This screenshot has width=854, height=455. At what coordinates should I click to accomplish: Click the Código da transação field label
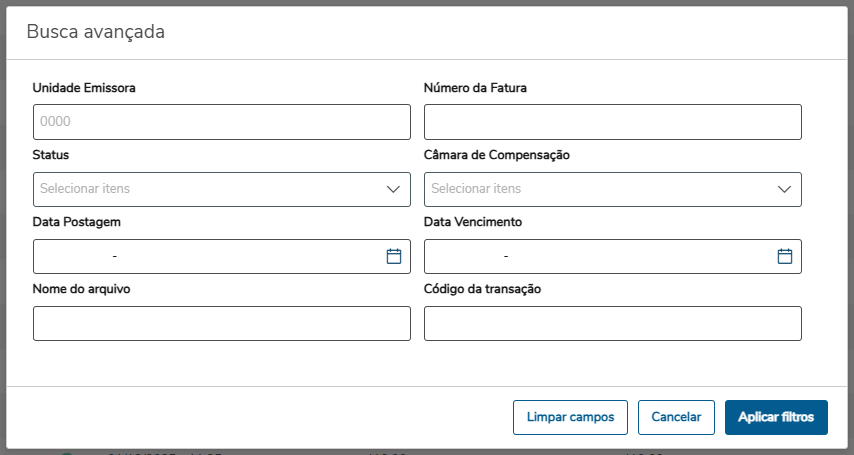point(482,289)
